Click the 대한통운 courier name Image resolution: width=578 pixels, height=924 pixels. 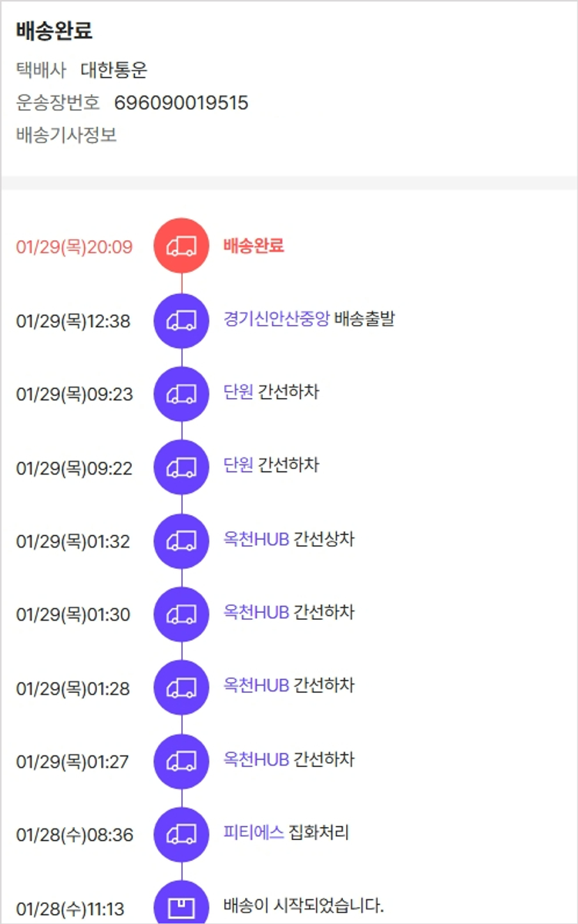[x=114, y=71]
